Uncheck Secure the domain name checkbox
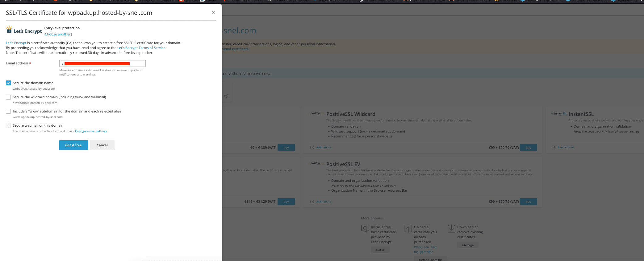The image size is (644, 261). [x=8, y=83]
